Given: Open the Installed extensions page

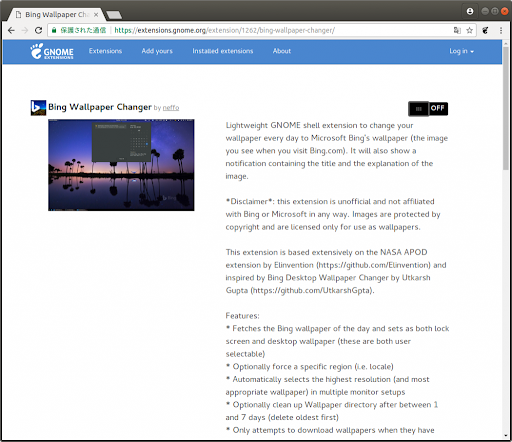Looking at the screenshot, I should [x=223, y=51].
